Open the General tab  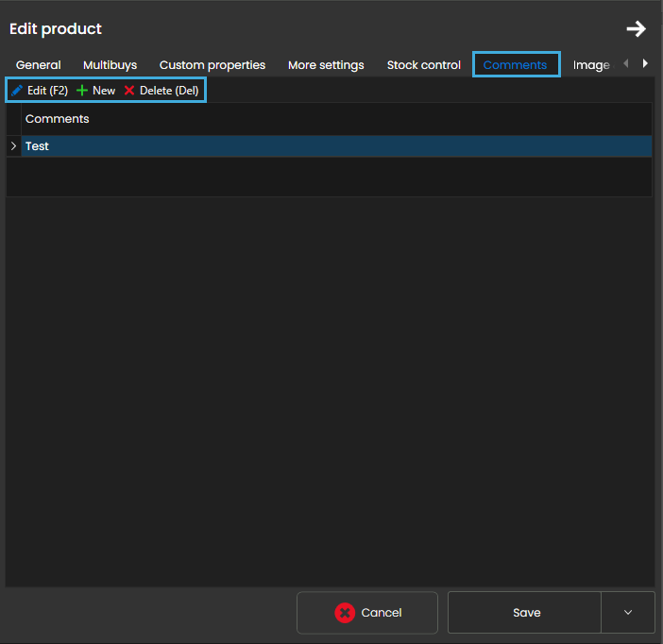39,65
